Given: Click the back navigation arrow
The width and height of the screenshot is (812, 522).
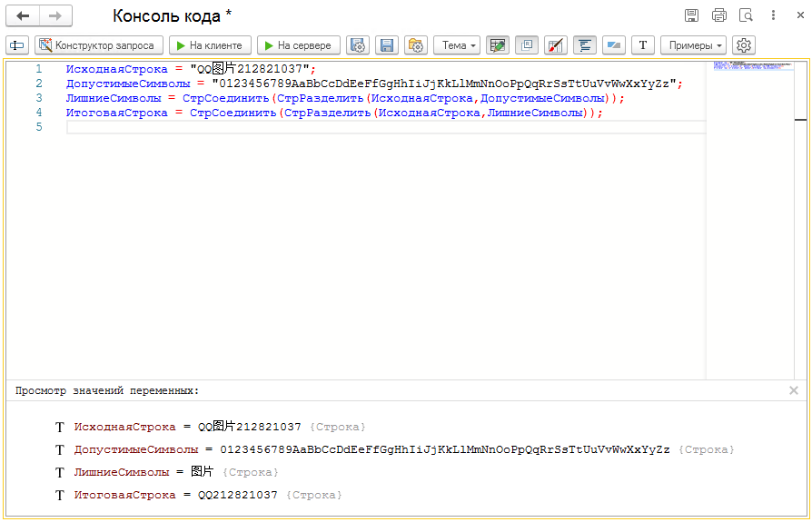Looking at the screenshot, I should (x=24, y=15).
